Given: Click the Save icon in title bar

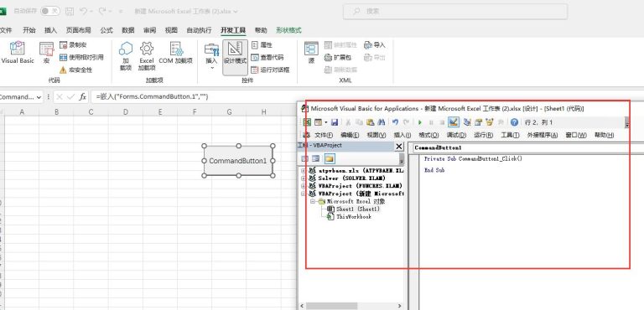Looking at the screenshot, I should pos(70,11).
